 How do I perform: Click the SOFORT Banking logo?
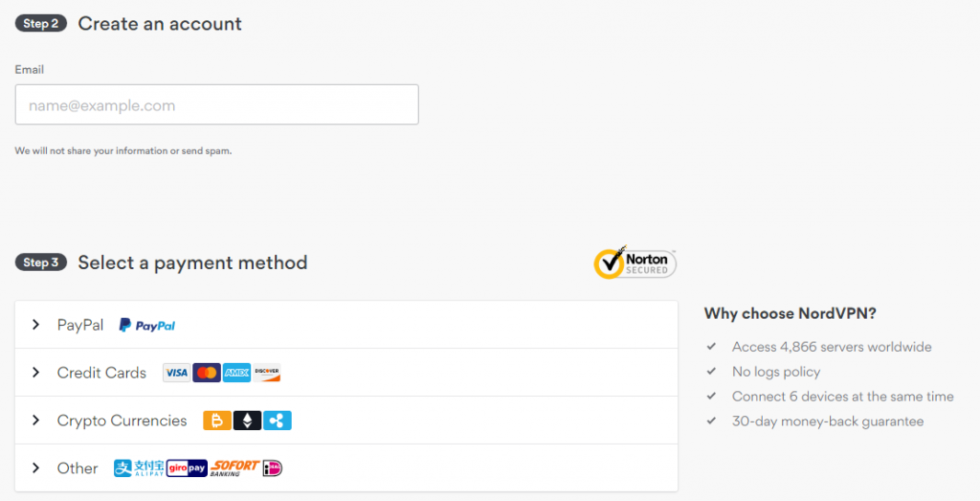pyautogui.click(x=234, y=467)
